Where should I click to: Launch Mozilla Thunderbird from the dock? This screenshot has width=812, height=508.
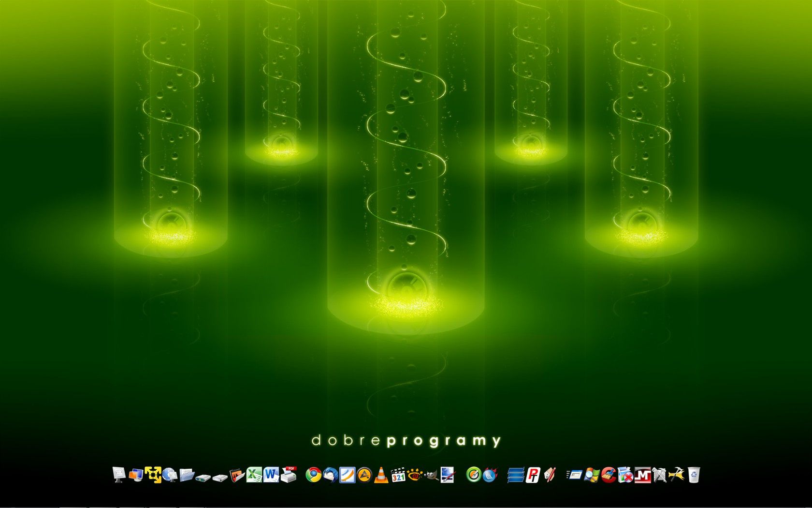pyautogui.click(x=331, y=475)
